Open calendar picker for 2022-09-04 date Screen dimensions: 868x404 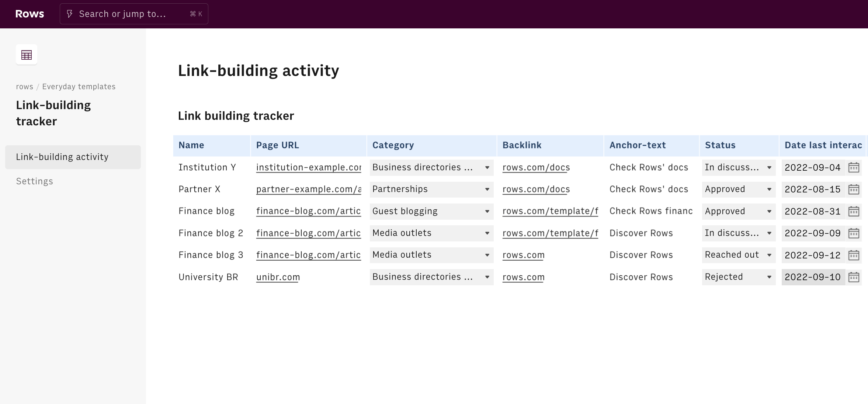pos(854,167)
